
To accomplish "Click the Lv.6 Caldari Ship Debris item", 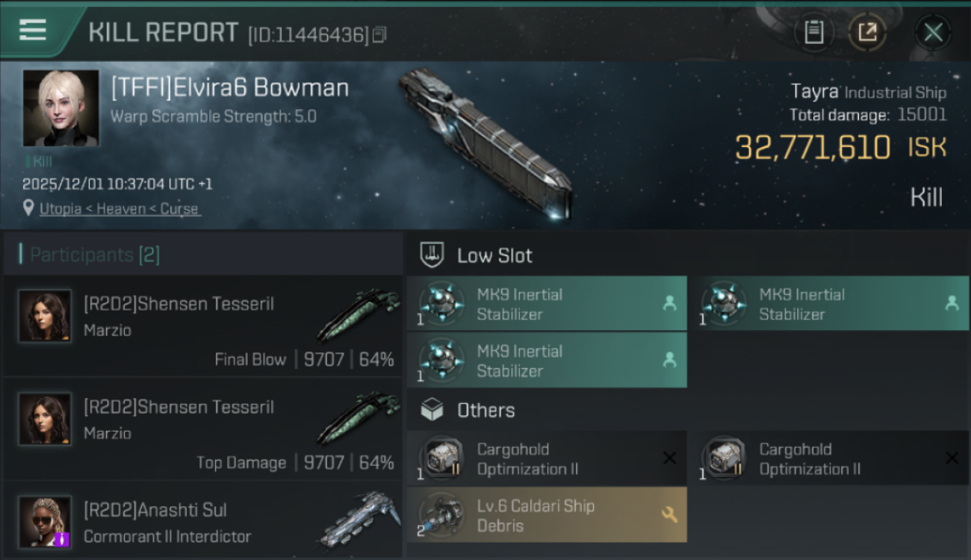I will coord(547,515).
